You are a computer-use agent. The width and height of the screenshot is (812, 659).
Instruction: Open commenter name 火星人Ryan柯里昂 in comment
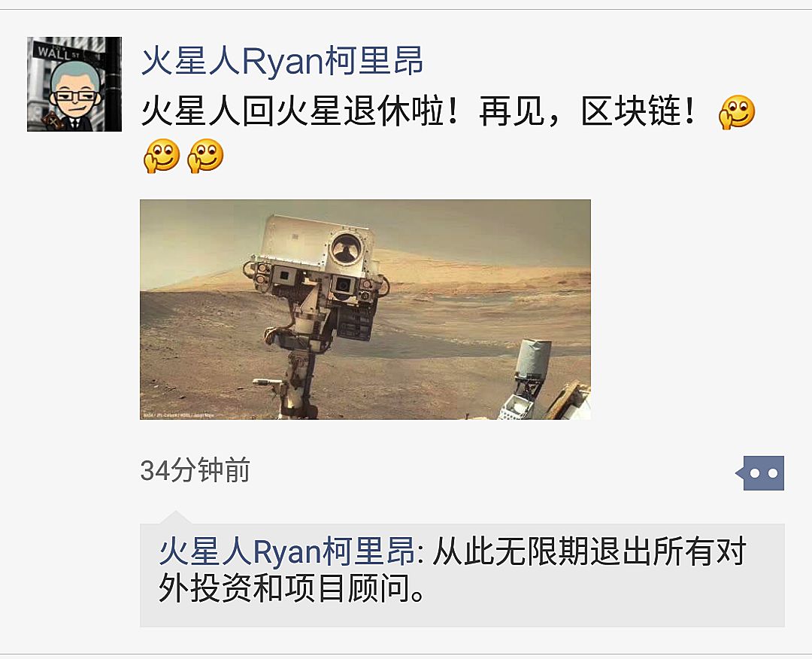(x=287, y=551)
